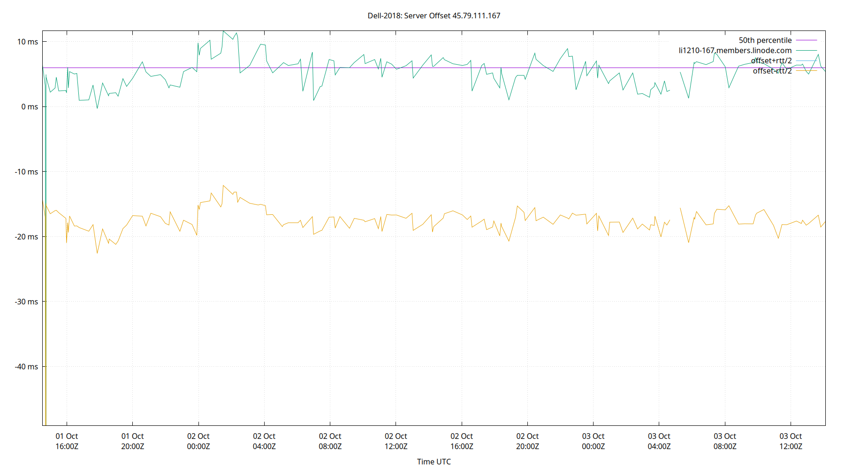
Task: Click the 0 ms y-axis label
Action: pyautogui.click(x=30, y=107)
